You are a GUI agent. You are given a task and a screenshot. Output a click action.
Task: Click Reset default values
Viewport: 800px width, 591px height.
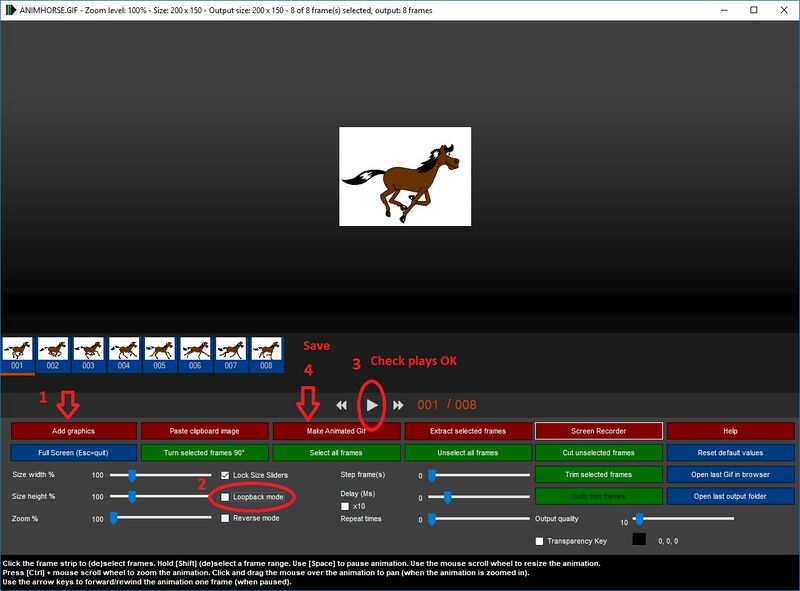(730, 453)
